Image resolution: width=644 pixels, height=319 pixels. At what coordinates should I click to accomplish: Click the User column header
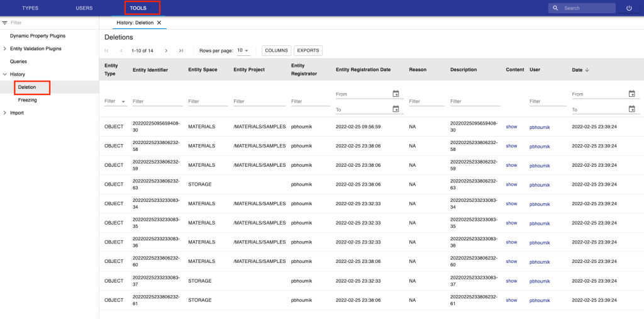pos(535,70)
